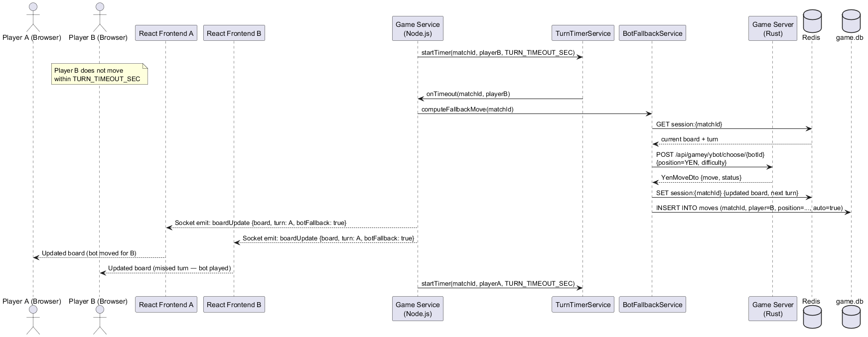Select the top Game Service (Node.js) box
868x337 pixels.
[418, 29]
